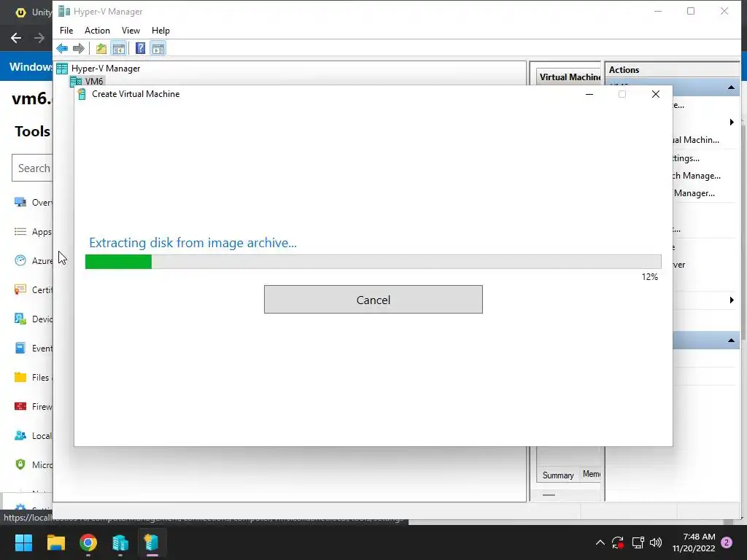Open the Local users icon in sidebar
Screen dimensions: 747x560
(x=20, y=435)
